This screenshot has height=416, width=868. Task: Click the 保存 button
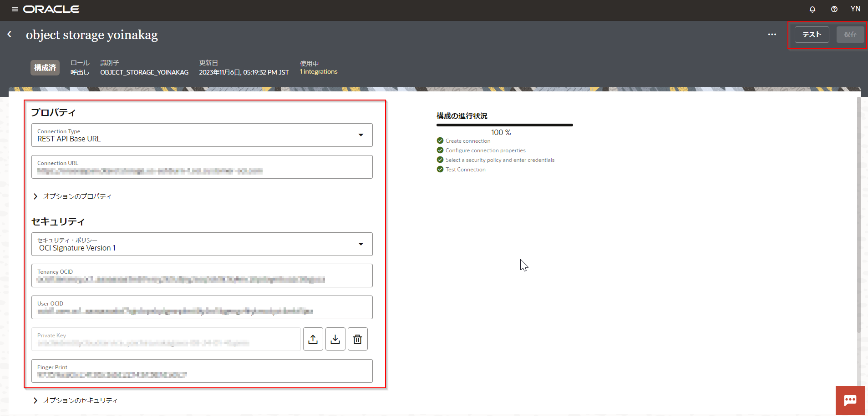(x=850, y=34)
